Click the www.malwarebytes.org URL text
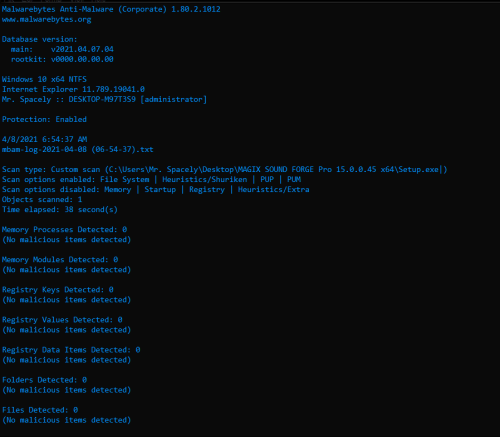Viewport: 500px width, 437px height. click(47, 19)
